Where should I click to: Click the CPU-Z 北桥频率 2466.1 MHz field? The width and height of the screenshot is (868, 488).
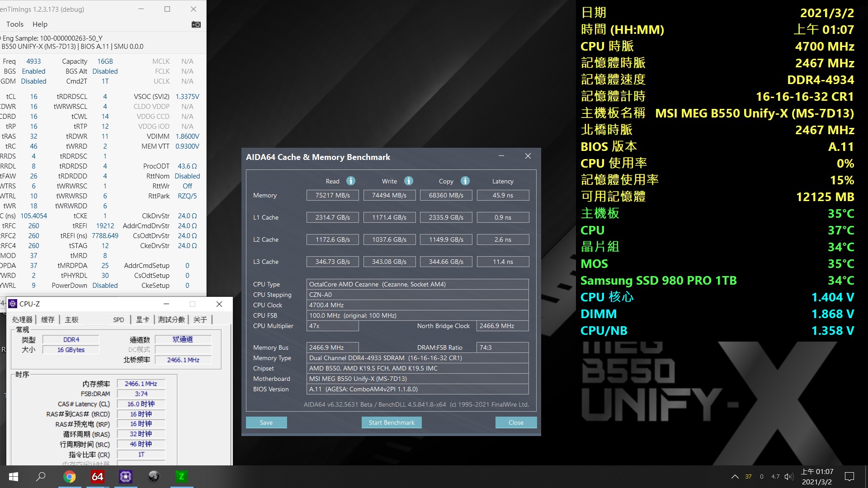183,360
